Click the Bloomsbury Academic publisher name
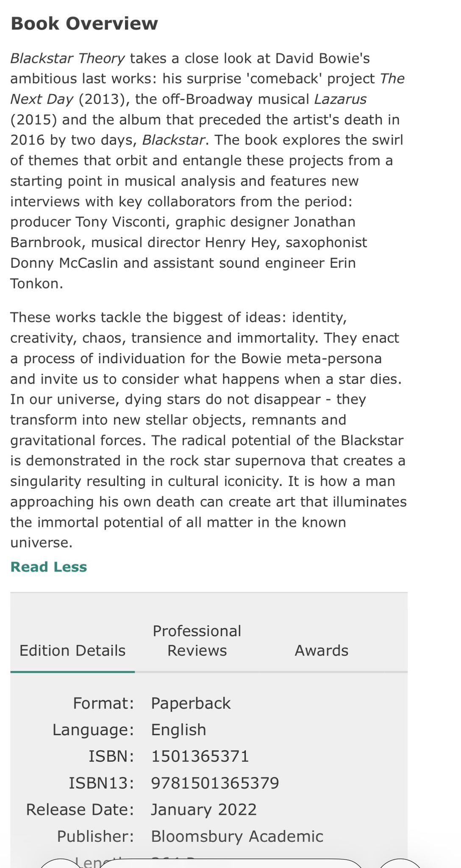 point(237,836)
